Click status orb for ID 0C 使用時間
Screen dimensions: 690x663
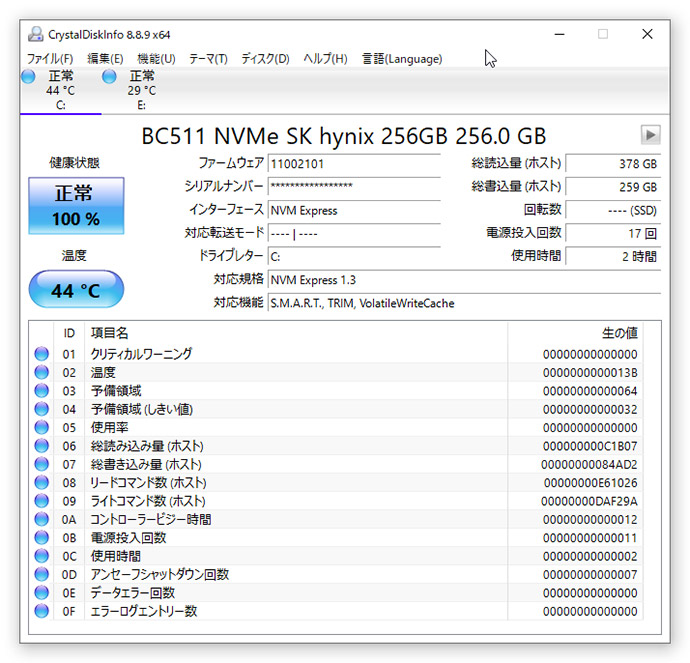(42, 556)
